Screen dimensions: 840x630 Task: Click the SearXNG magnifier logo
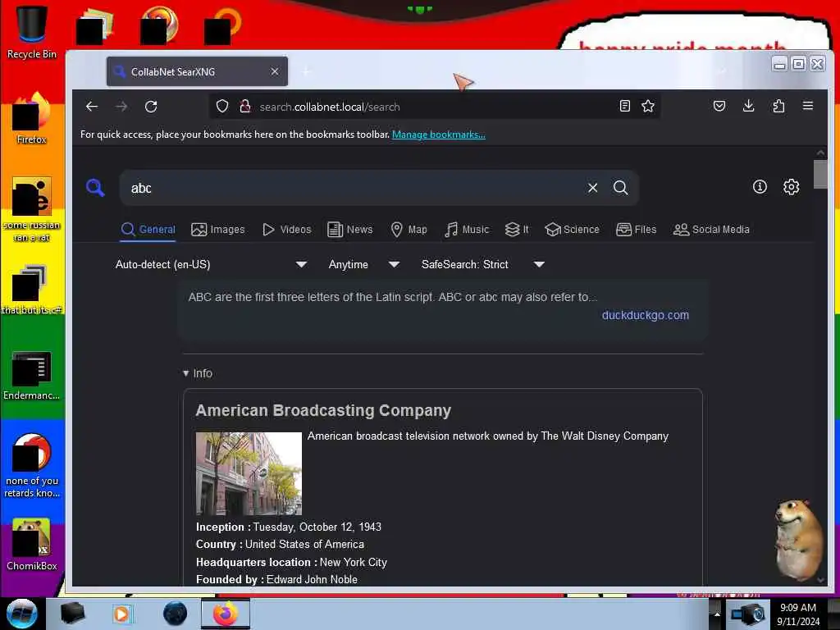(95, 188)
